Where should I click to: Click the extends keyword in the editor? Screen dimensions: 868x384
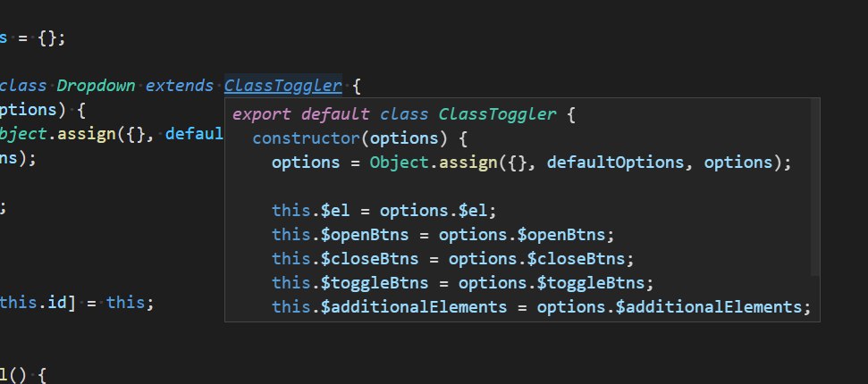click(180, 86)
